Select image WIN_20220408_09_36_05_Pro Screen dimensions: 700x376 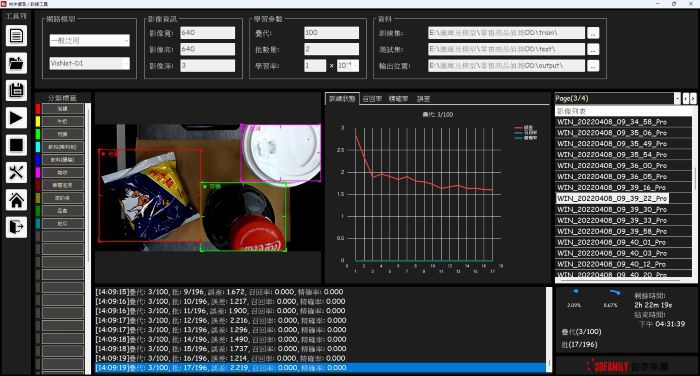(612, 176)
